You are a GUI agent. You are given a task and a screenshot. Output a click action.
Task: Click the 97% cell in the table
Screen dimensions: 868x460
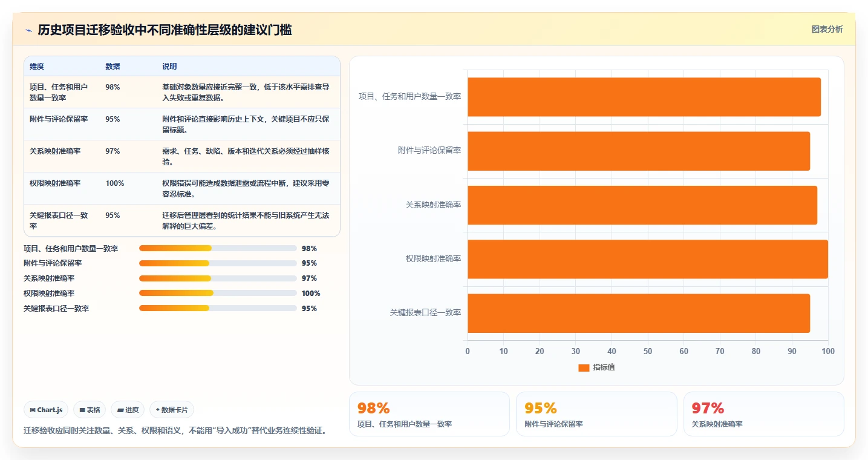click(x=113, y=151)
